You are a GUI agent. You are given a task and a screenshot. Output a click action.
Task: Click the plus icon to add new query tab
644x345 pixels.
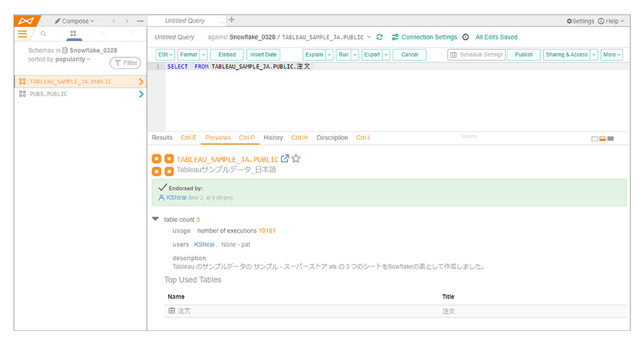[x=232, y=20]
